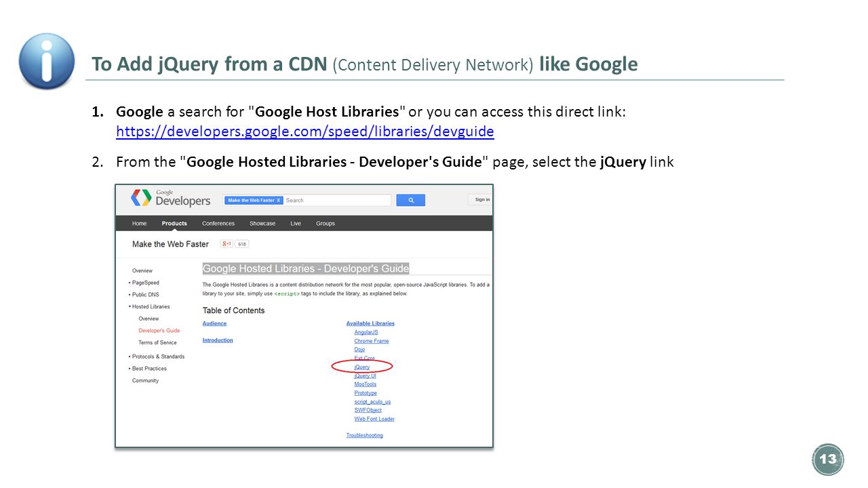Open the Home nav item
Image resolution: width=868 pixels, height=488 pixels.
pyautogui.click(x=139, y=224)
